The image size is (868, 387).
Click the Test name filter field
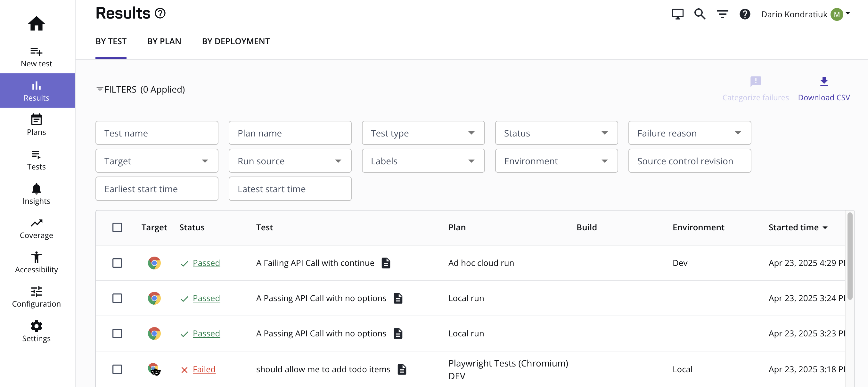(x=157, y=133)
